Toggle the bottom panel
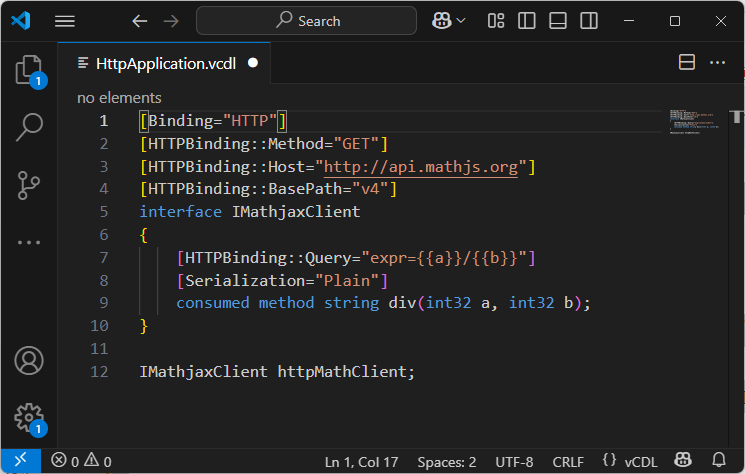 click(x=557, y=21)
